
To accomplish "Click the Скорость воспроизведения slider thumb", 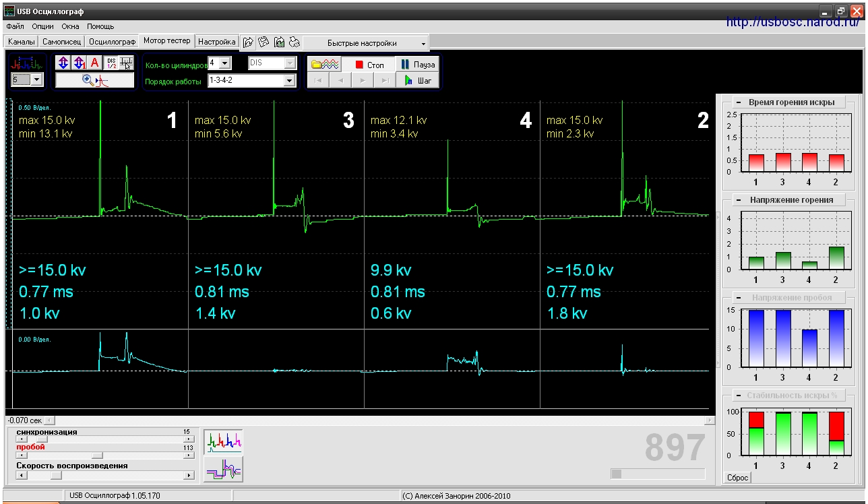I will coord(56,475).
